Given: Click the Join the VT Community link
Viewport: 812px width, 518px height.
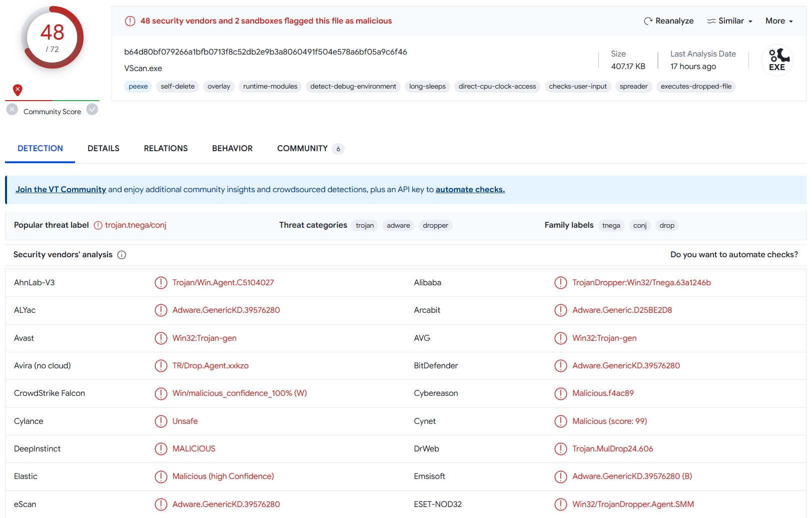Looking at the screenshot, I should [x=61, y=190].
